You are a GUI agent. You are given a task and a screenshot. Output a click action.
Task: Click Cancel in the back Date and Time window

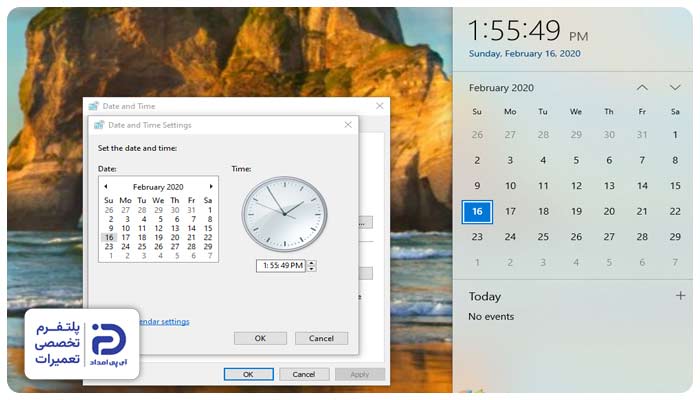pyautogui.click(x=304, y=374)
